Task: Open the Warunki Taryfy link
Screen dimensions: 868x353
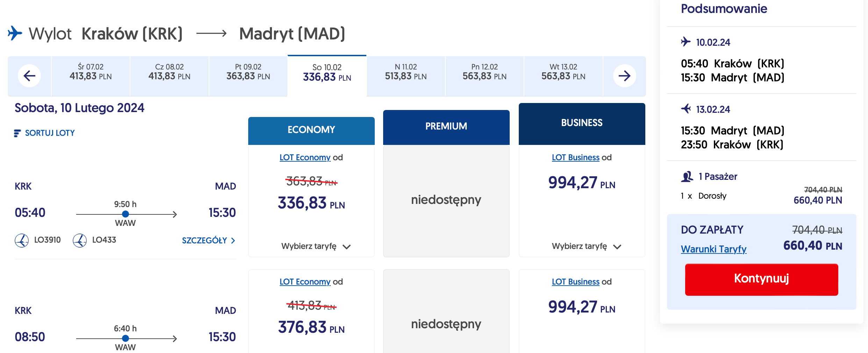Action: pyautogui.click(x=713, y=249)
